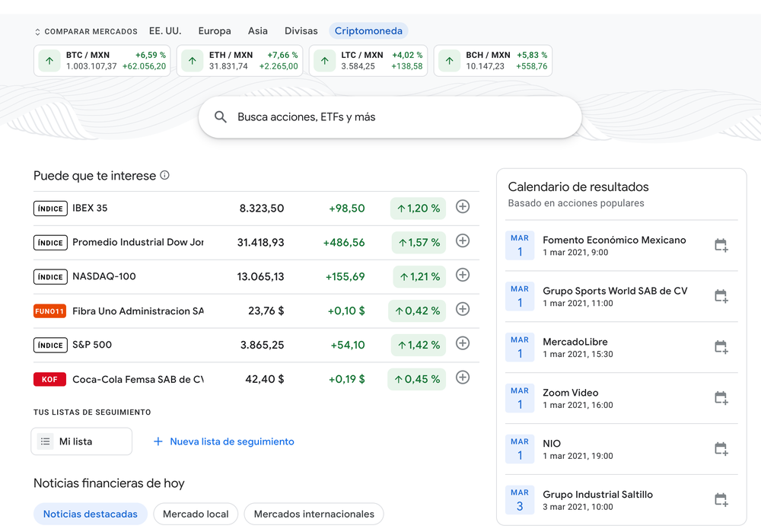The height and width of the screenshot is (532, 761).
Task: Open the Zoom Video earnings entry
Action: 621,398
